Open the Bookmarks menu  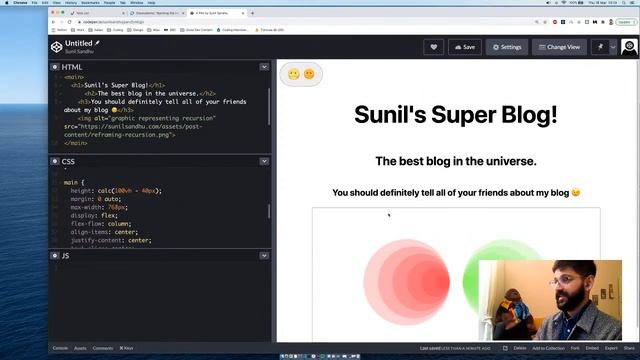90,2
